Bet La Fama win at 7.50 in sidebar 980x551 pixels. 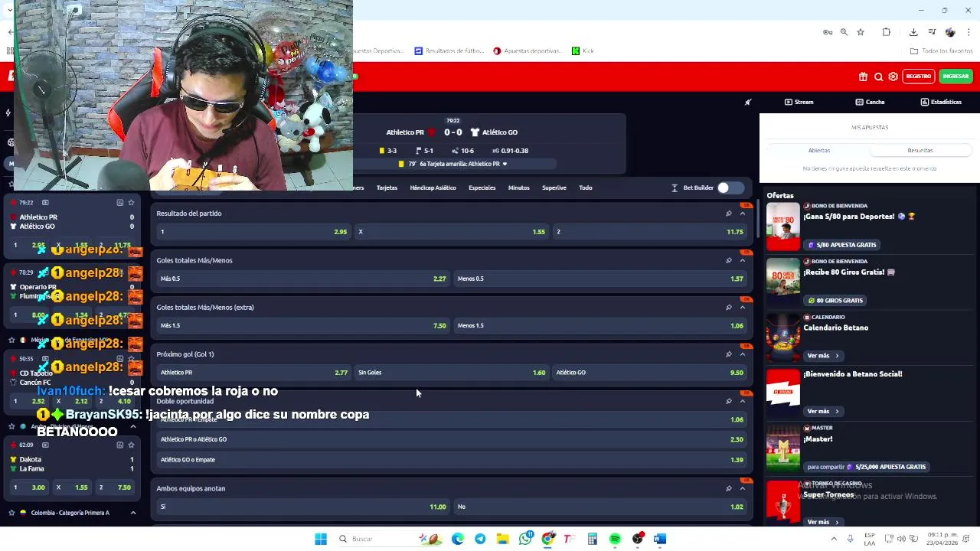click(x=114, y=487)
